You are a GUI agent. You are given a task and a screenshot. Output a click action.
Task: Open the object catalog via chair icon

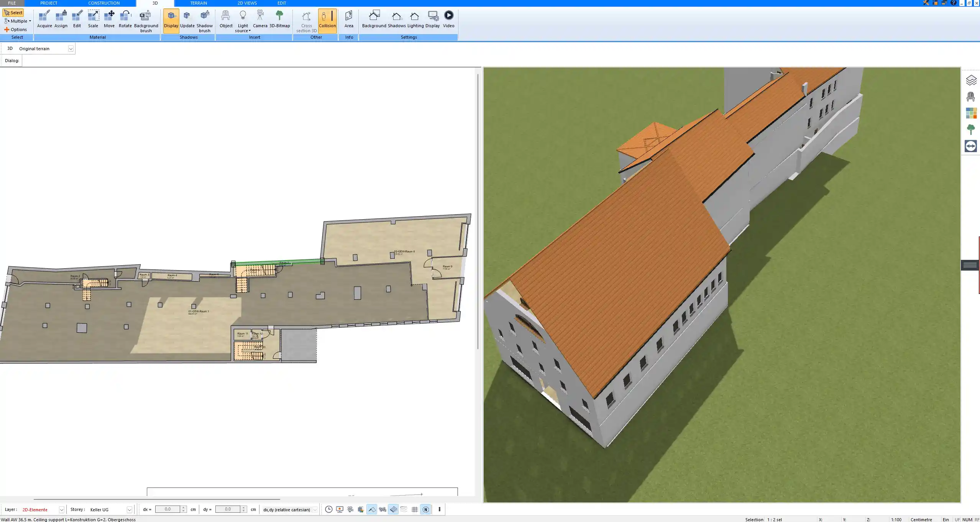(971, 96)
